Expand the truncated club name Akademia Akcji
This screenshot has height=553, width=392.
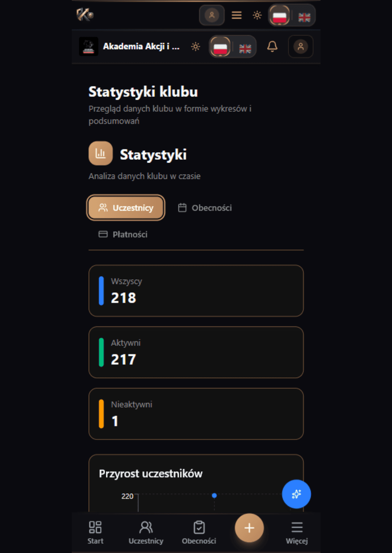[141, 46]
